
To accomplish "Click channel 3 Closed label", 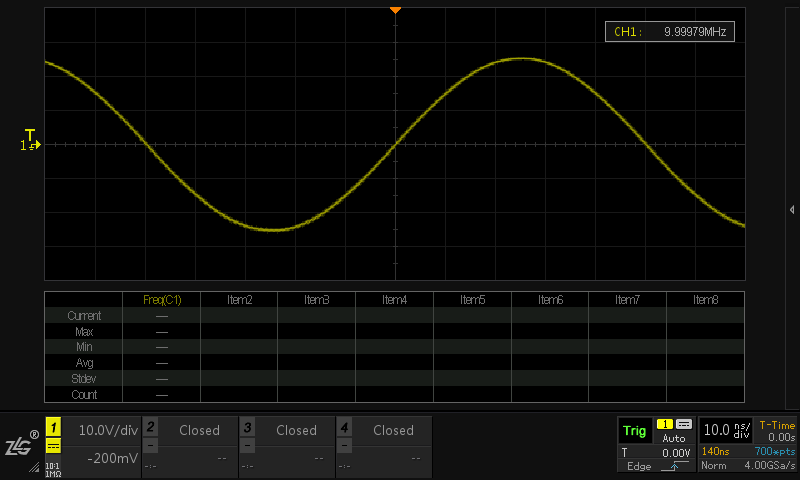I will [x=296, y=431].
